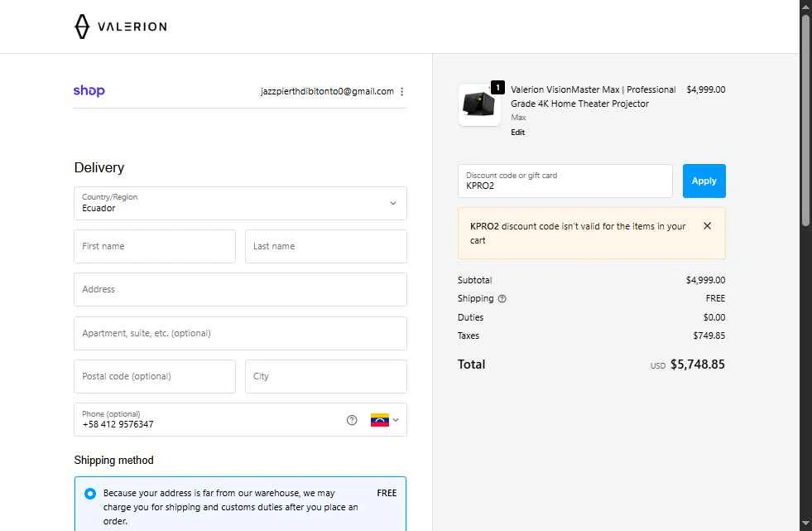Click the Shipping method heading
Screen dimensions: 812x531
pos(114,461)
